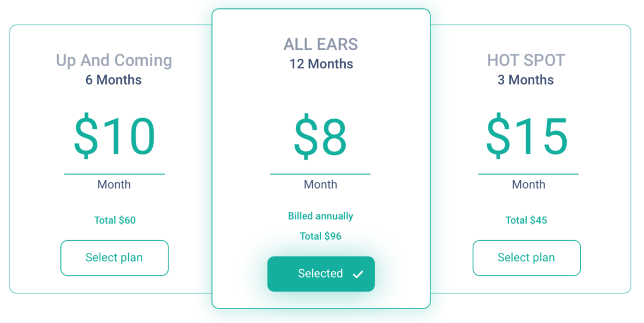Screen dimensions: 644x323
Task: Click the HOT SPOT plan heading
Action: [526, 60]
